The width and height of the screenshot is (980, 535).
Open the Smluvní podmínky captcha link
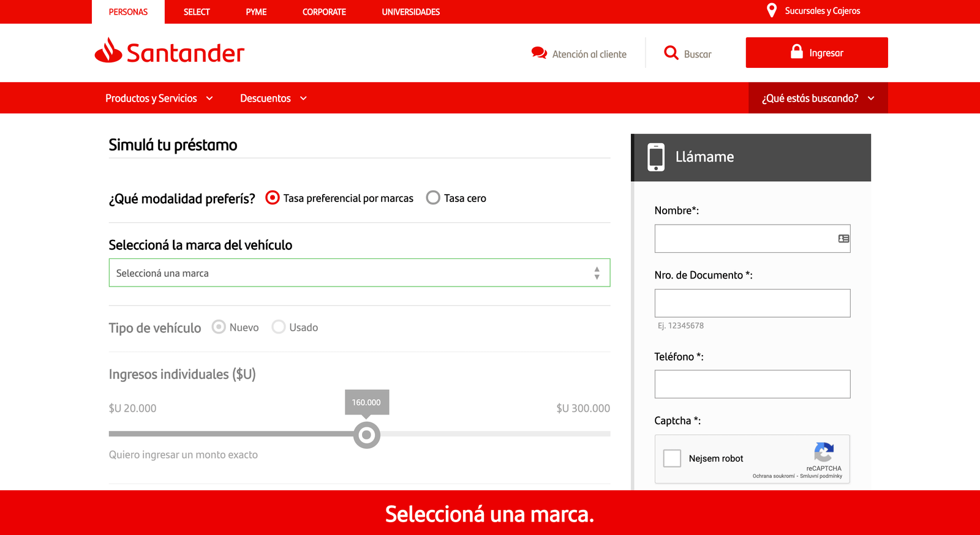[x=821, y=476]
